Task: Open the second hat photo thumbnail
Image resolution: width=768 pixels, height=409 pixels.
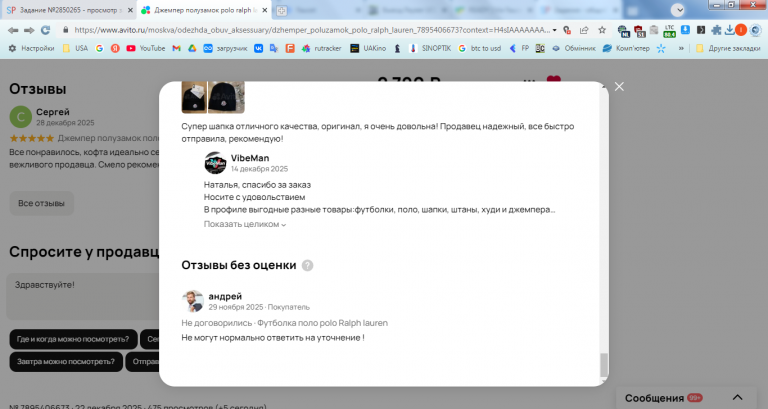Action: (x=226, y=96)
